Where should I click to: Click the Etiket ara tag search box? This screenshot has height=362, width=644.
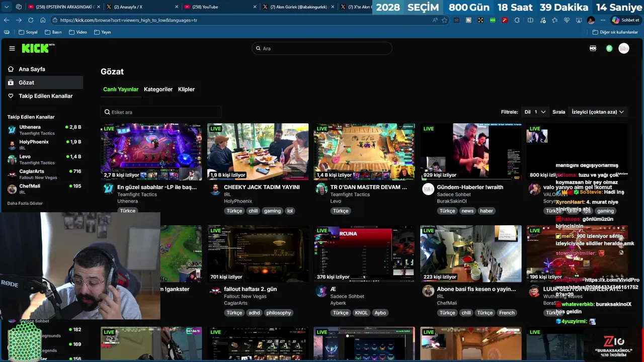(x=161, y=112)
